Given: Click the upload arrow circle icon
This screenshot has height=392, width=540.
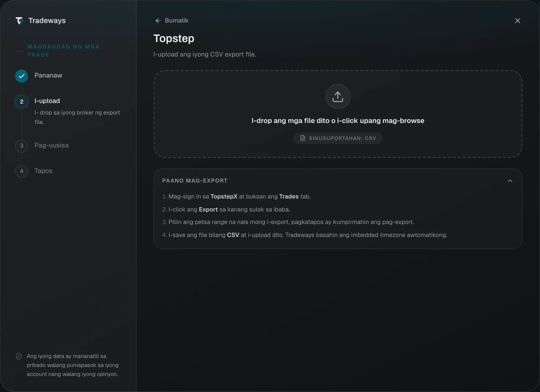Looking at the screenshot, I should coord(338,96).
